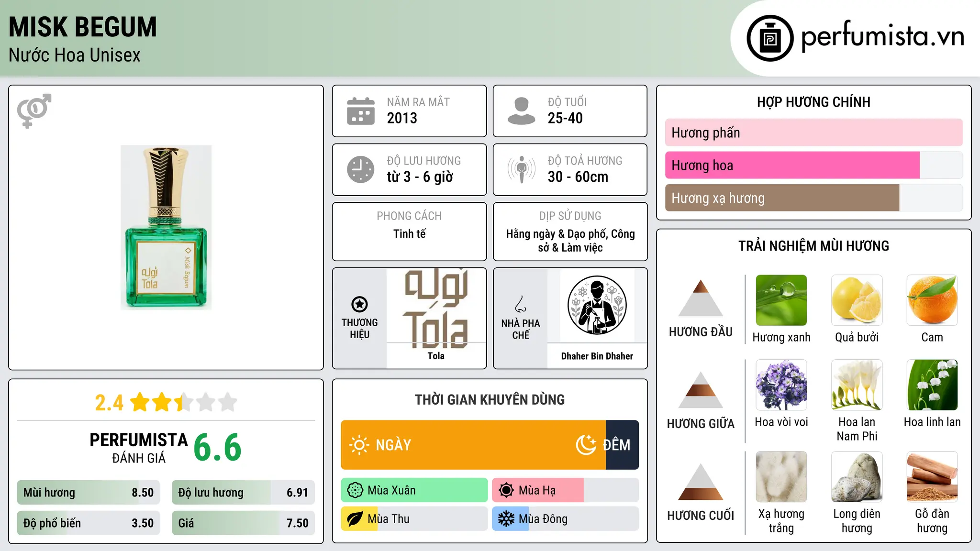
Task: Select the Hoa linh lan note image
Action: point(932,385)
